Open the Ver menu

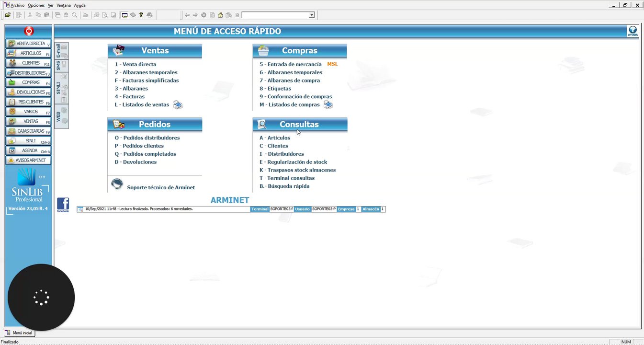[x=51, y=5]
